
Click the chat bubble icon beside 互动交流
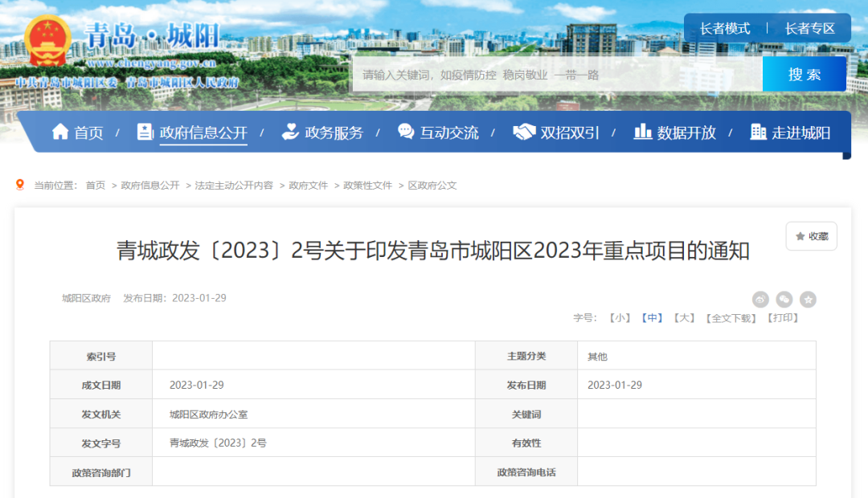pos(406,132)
